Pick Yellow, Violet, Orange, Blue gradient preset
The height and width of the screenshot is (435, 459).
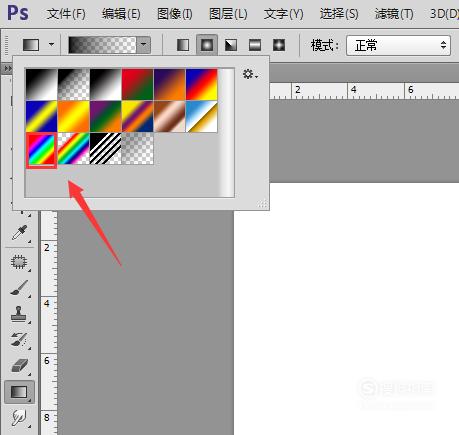(x=137, y=117)
